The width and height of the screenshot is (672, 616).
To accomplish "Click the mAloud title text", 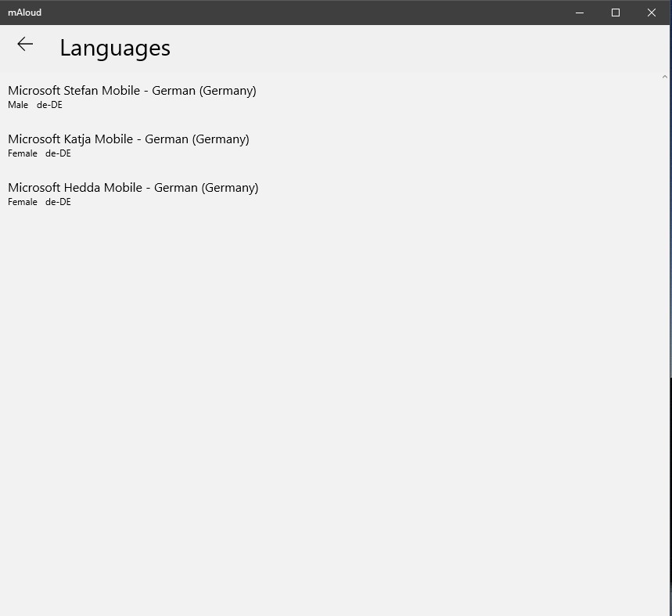I will (x=24, y=13).
